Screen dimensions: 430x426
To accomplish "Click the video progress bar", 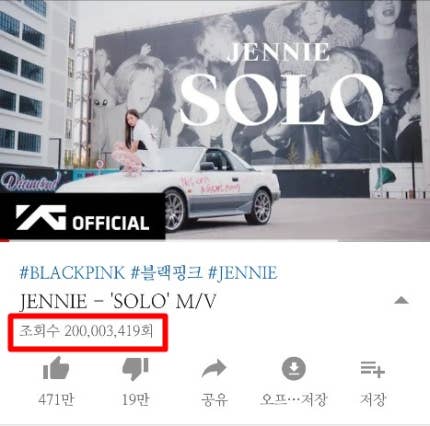I will pos(215,240).
